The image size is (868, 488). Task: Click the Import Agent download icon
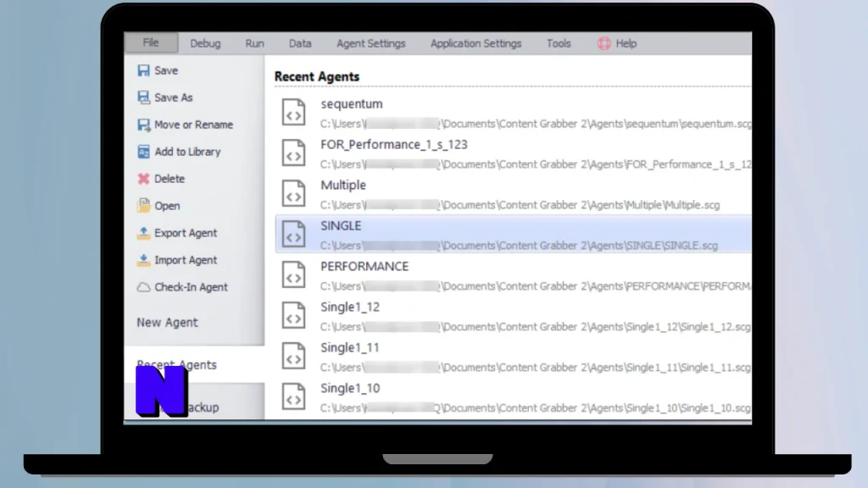click(x=143, y=260)
